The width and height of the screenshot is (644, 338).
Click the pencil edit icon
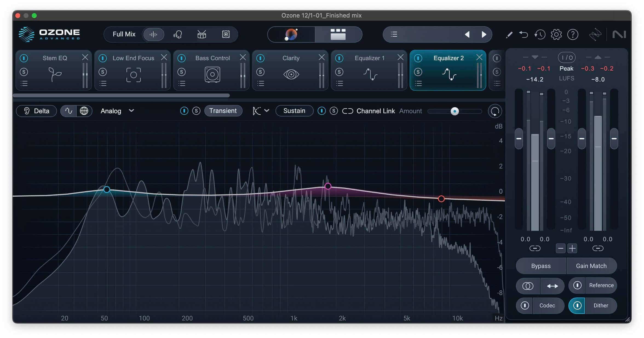click(509, 35)
